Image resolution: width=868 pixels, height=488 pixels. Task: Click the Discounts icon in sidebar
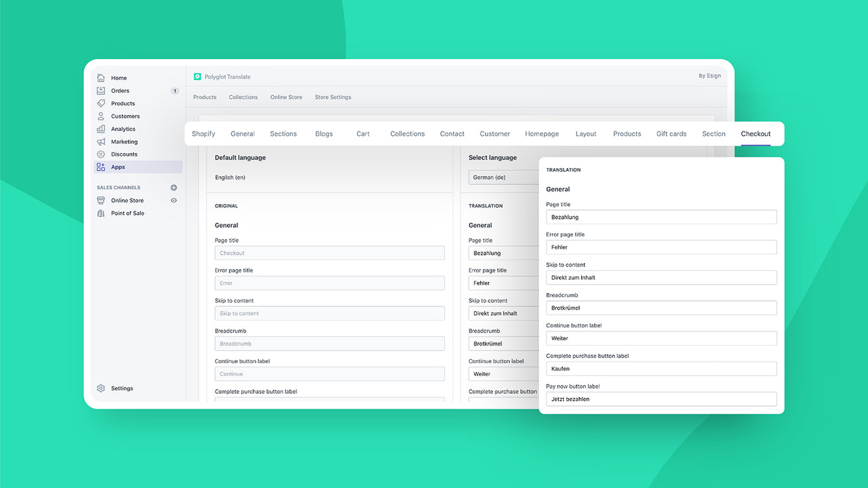pyautogui.click(x=101, y=155)
